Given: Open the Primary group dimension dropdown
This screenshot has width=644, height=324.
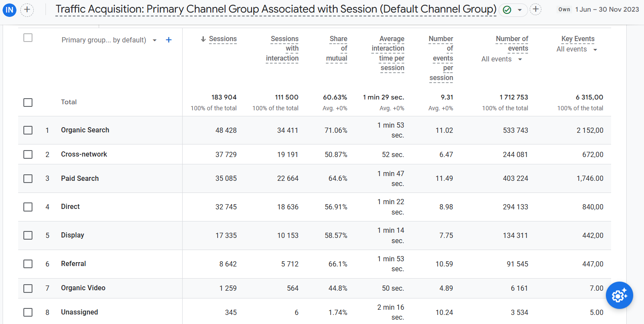Looking at the screenshot, I should 155,40.
